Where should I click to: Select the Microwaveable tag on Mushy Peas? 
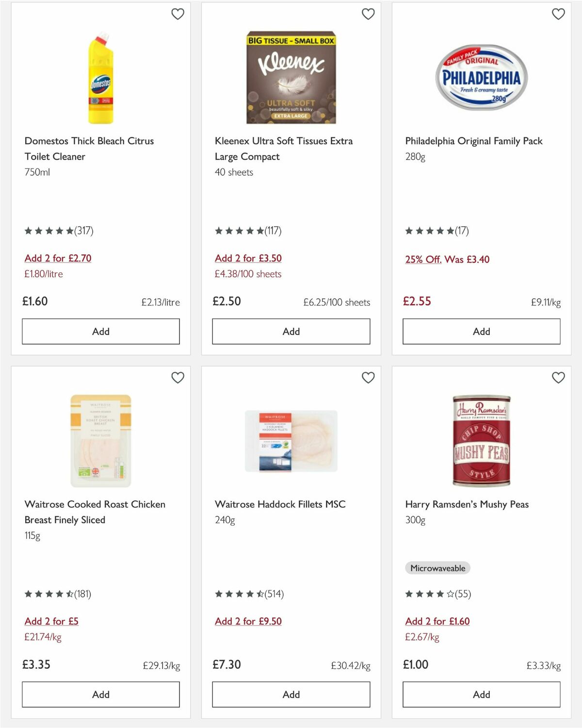[436, 568]
